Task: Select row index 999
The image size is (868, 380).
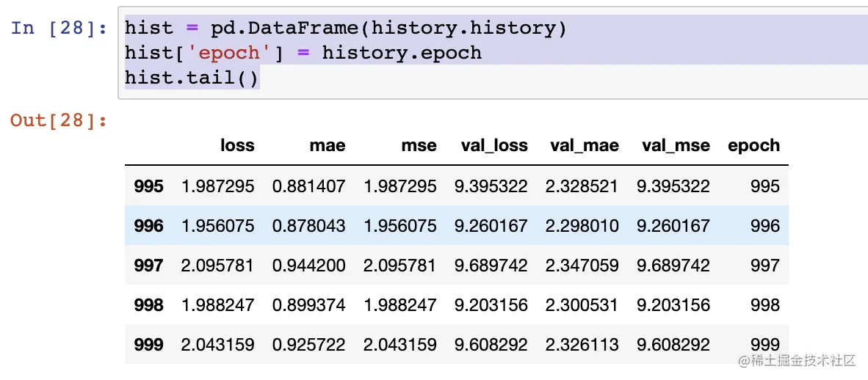Action: [x=148, y=345]
